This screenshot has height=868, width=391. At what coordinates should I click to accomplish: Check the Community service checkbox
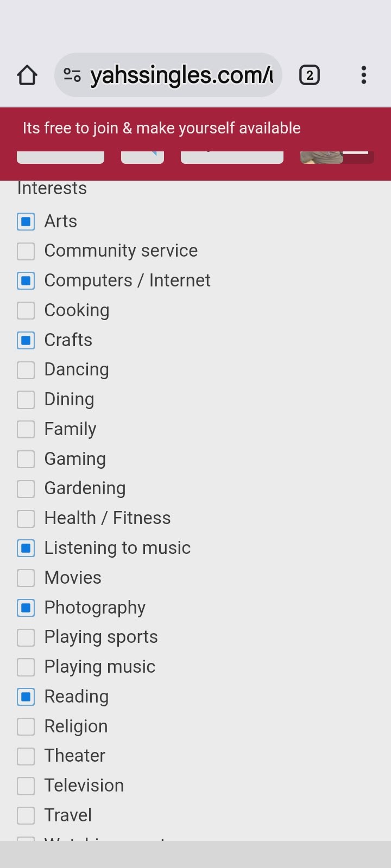point(26,251)
